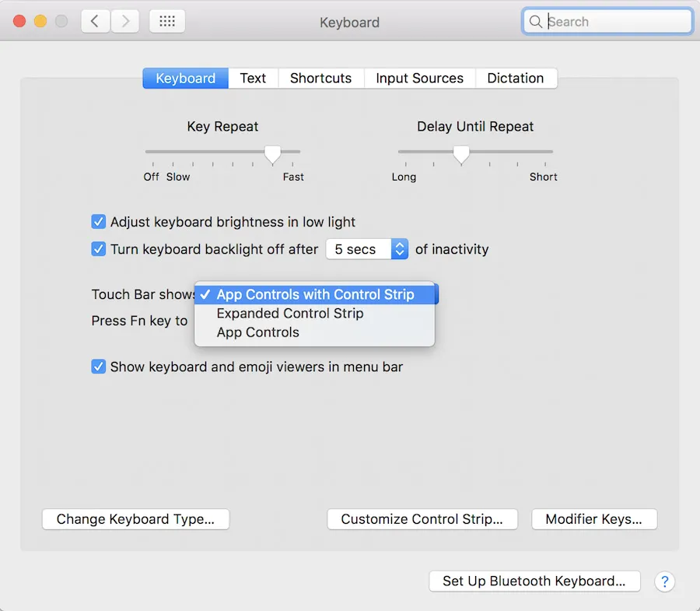Click the Key Repeat slider thumb
The height and width of the screenshot is (611, 700).
click(272, 155)
